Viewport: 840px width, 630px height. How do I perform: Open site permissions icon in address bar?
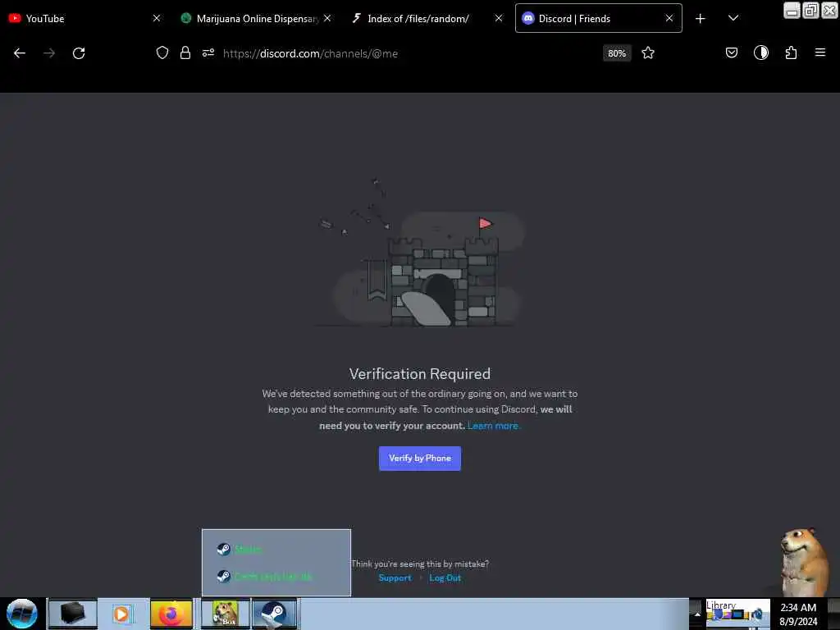pyautogui.click(x=208, y=52)
